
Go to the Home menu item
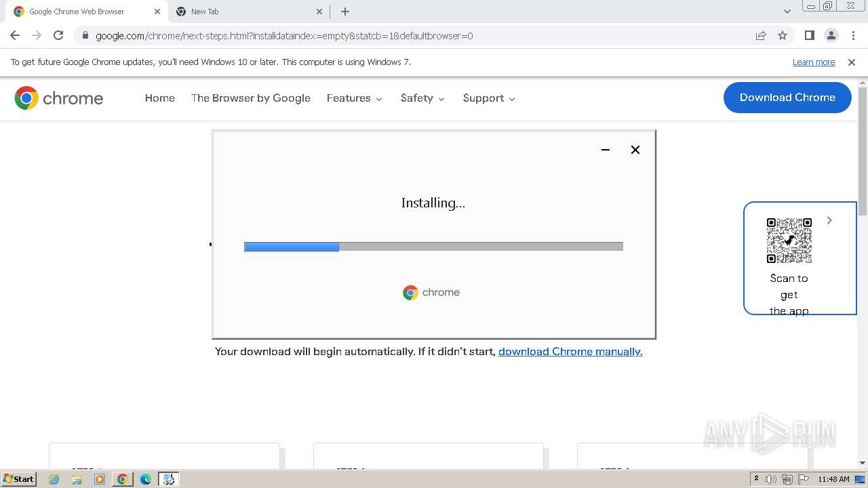point(160,98)
